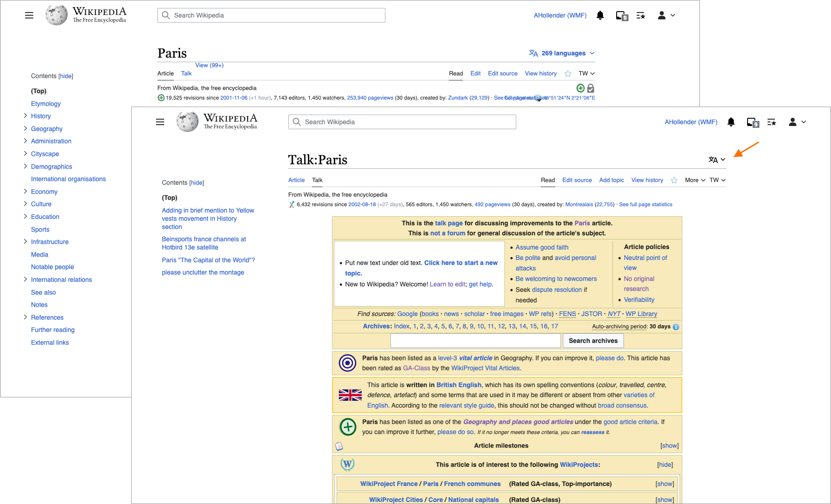831x504 pixels.
Task: Click 'Click here to start a new topic' link
Action: [421, 268]
